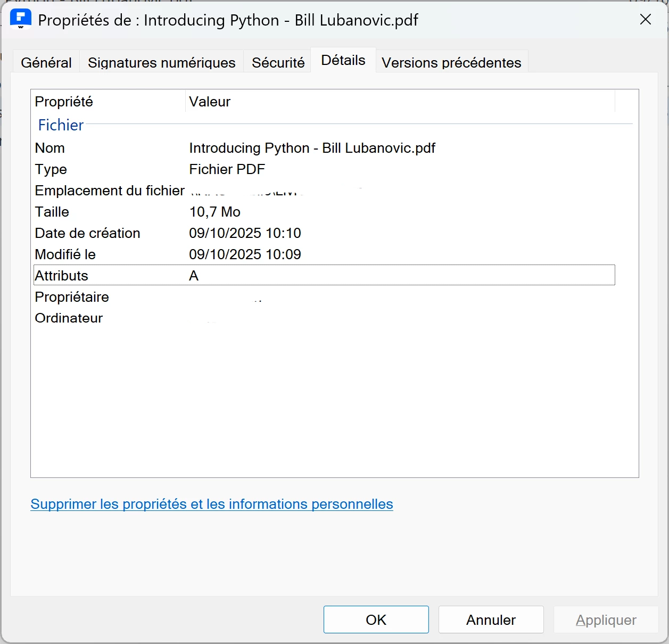Click the Propriété column header
Image resolution: width=669 pixels, height=644 pixels.
point(108,102)
